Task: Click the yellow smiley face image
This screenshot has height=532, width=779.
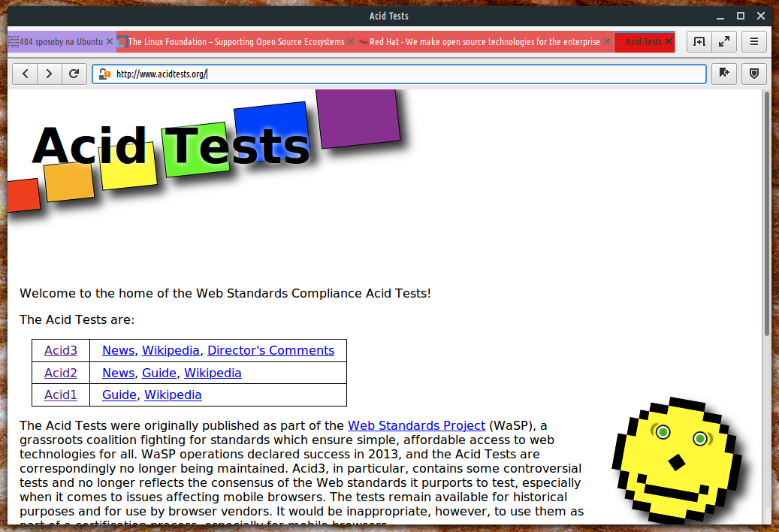Action: pyautogui.click(x=677, y=459)
